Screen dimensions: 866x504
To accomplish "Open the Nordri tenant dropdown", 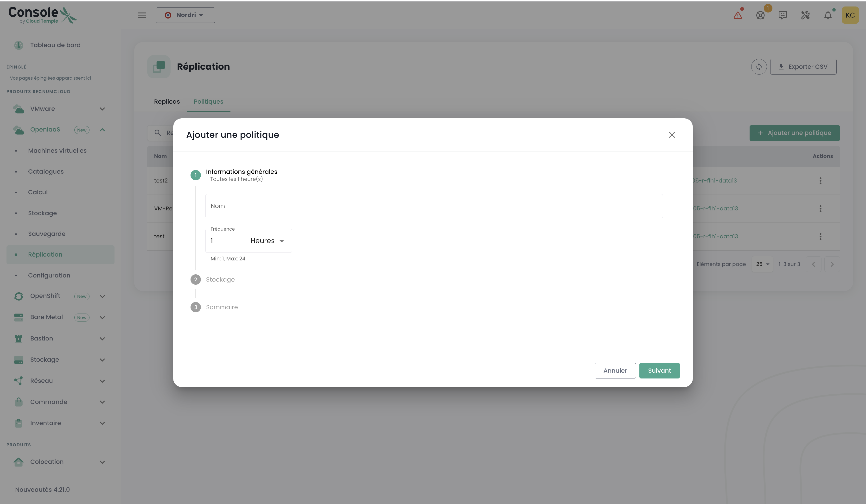I will [185, 15].
